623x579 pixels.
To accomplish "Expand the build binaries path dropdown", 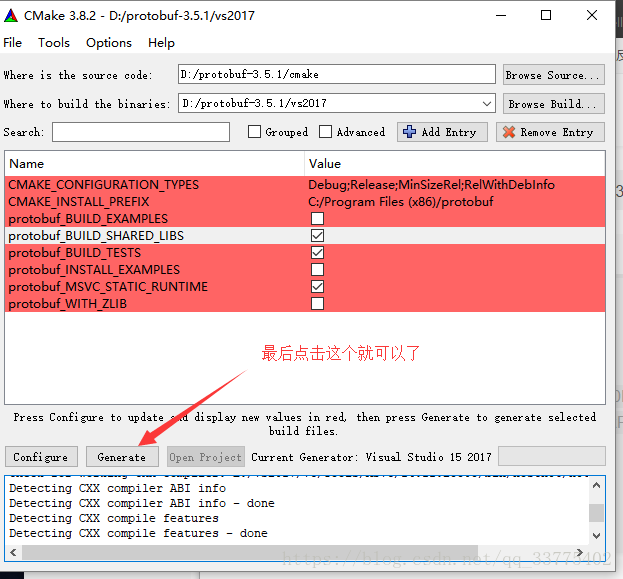I will click(x=487, y=104).
